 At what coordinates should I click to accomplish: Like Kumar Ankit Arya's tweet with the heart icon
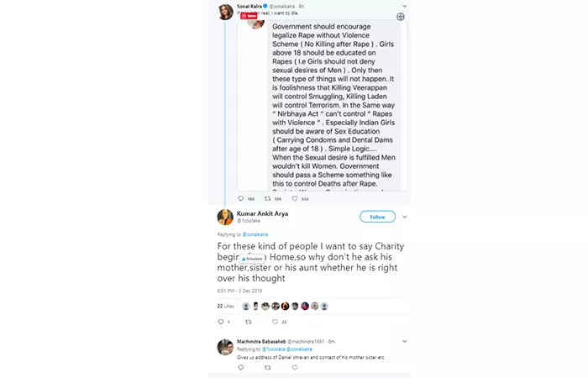[x=276, y=321]
